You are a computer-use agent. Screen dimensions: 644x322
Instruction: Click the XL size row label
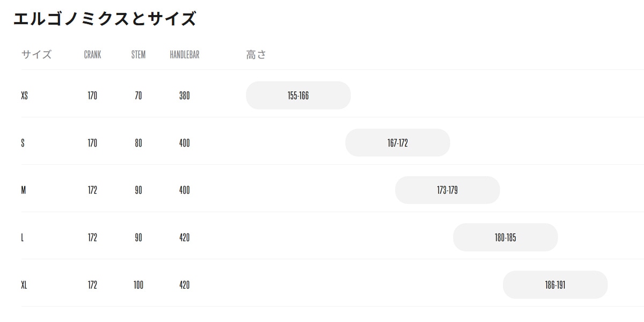(24, 284)
